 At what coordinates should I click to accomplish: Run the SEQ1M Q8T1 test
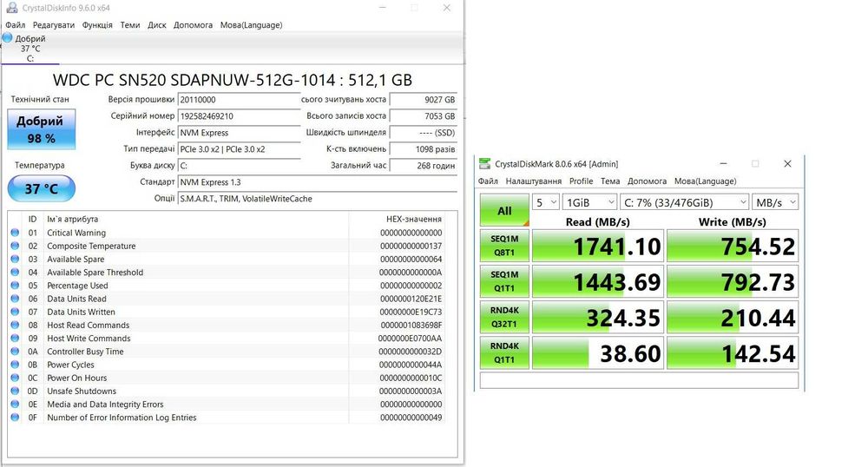tap(504, 246)
